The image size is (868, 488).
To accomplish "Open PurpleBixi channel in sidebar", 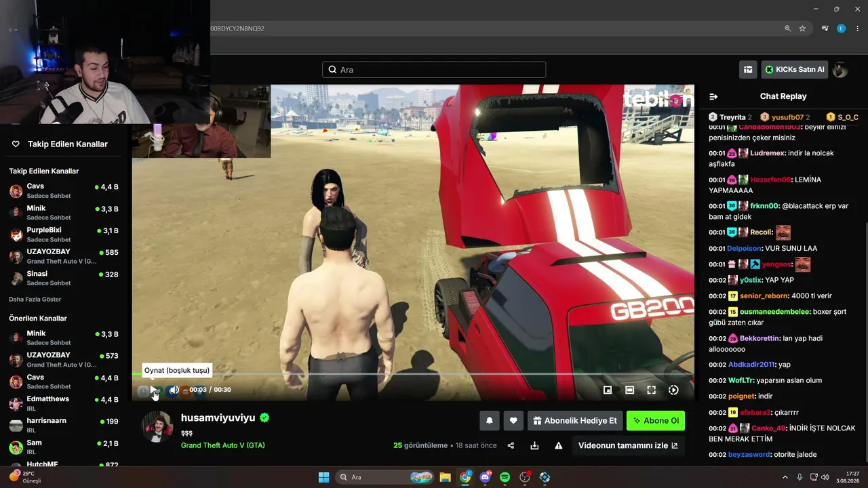I will coord(64,235).
